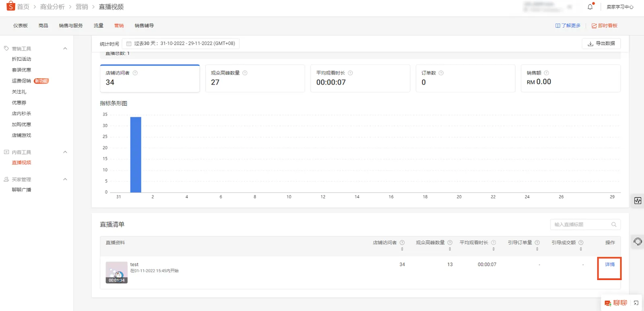Click the right-edge activity monitor icon
Viewport: 644px width, 311px height.
point(638,200)
